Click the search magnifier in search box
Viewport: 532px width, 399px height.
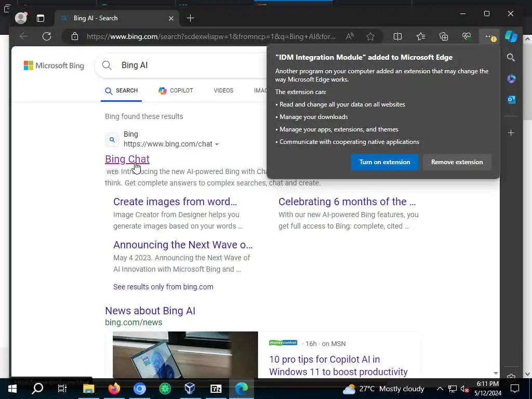(x=107, y=65)
